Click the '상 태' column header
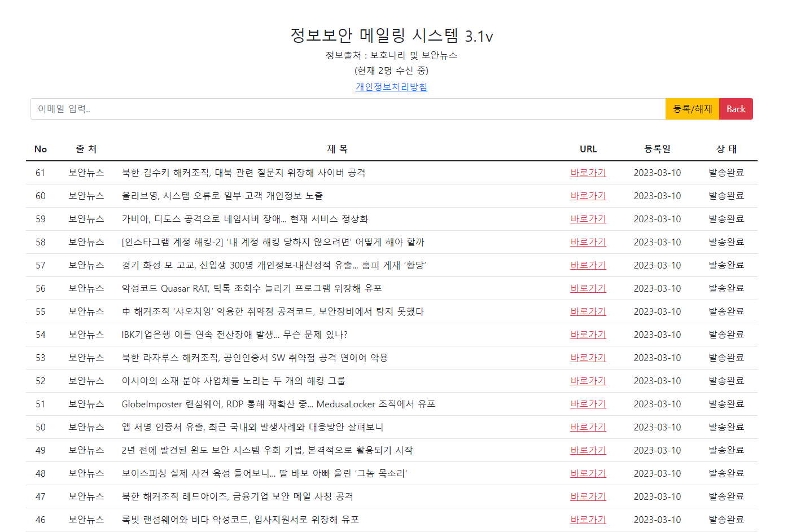The width and height of the screenshot is (792, 532). click(727, 149)
